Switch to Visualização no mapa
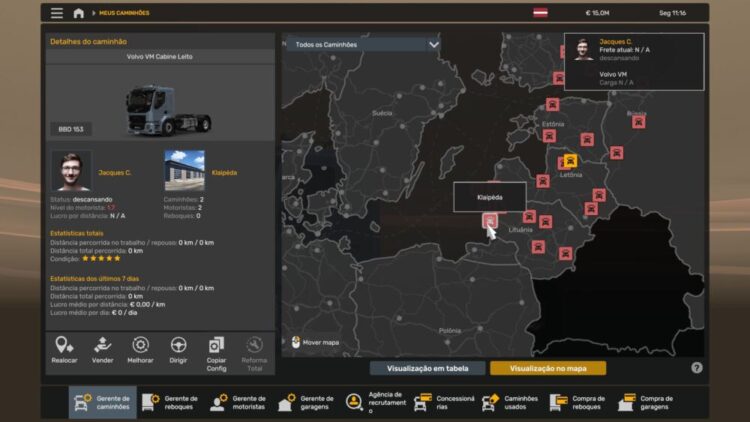 [548, 368]
